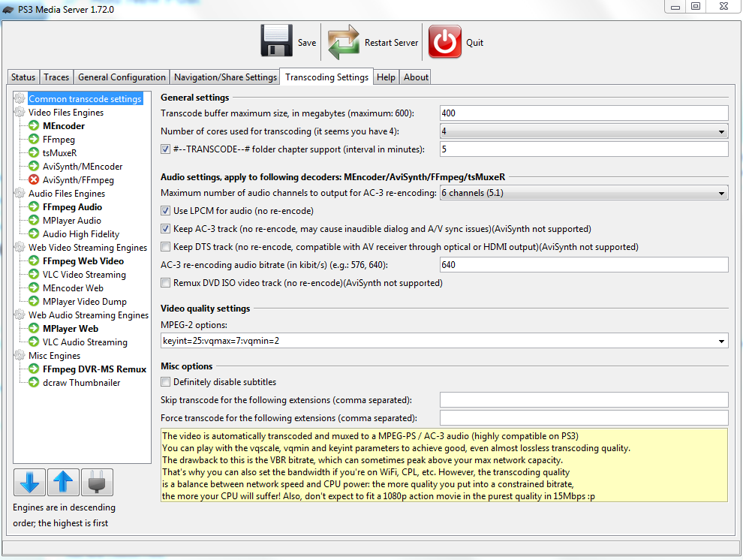Viewport: 743px width, 560px height.
Task: Enable Keep DTS track checkbox
Action: tap(166, 247)
